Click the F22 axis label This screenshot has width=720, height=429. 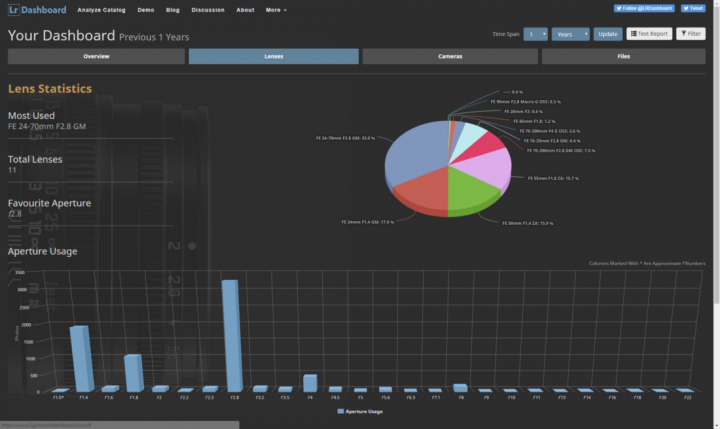(687, 397)
